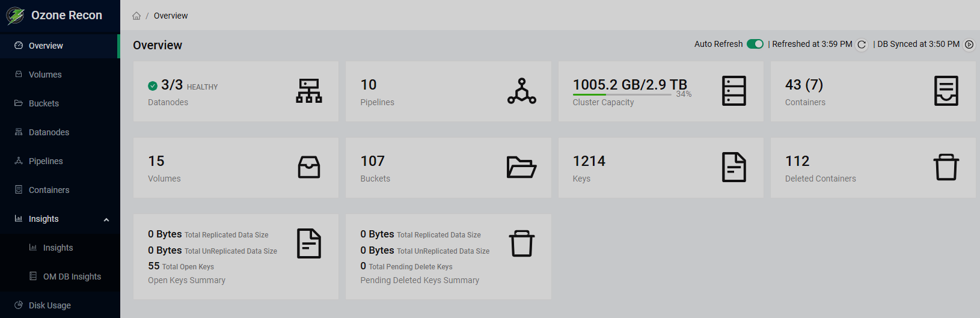Open the Datanodes sidebar page
The height and width of the screenshot is (318, 980).
pos(60,132)
